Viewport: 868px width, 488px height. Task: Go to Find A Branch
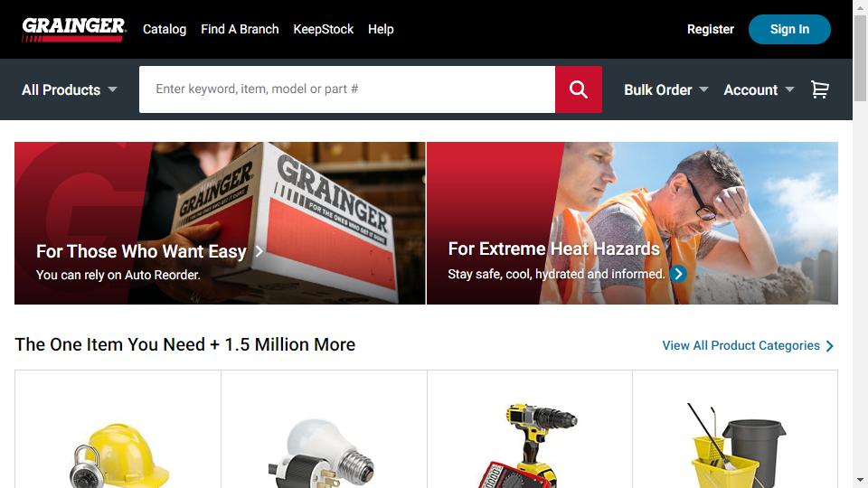point(240,29)
